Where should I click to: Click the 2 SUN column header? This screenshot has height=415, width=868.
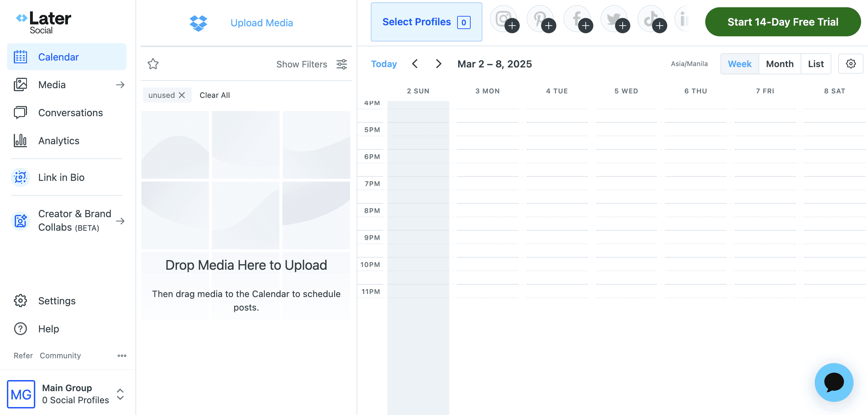coord(418,91)
